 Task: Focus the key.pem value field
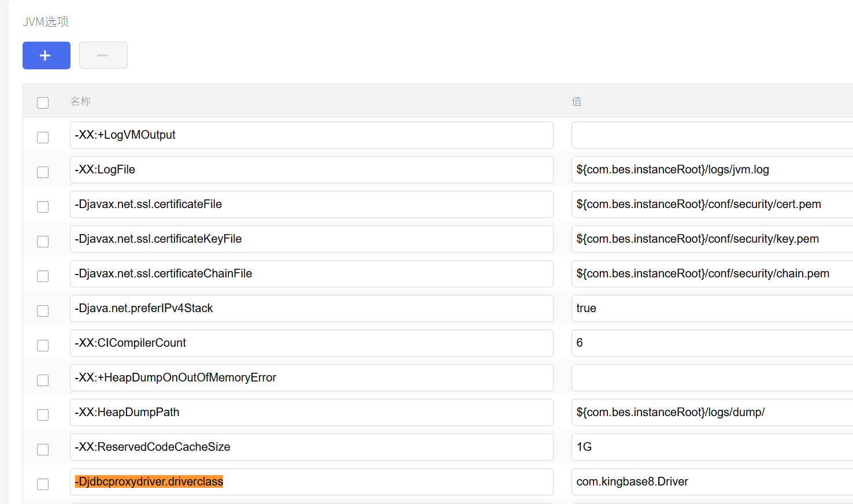pos(711,239)
